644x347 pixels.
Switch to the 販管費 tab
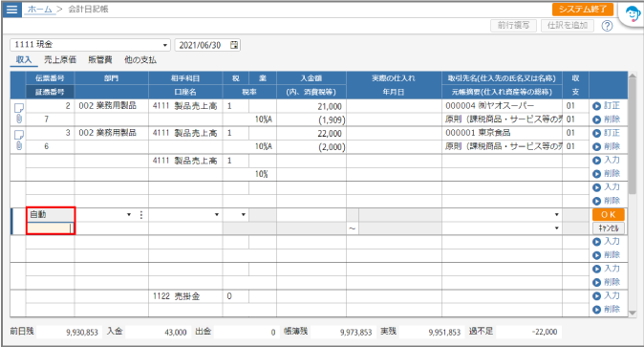pos(100,60)
